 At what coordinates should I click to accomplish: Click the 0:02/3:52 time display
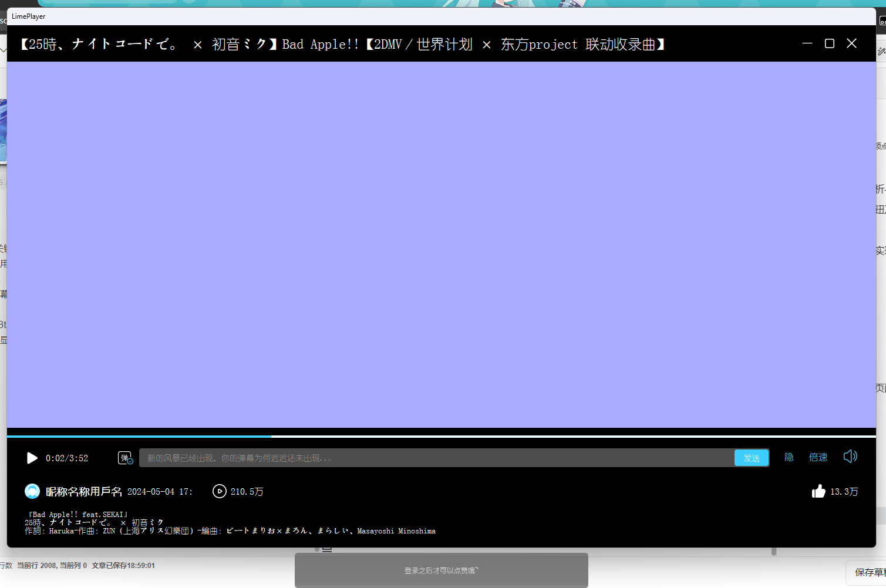(x=67, y=458)
